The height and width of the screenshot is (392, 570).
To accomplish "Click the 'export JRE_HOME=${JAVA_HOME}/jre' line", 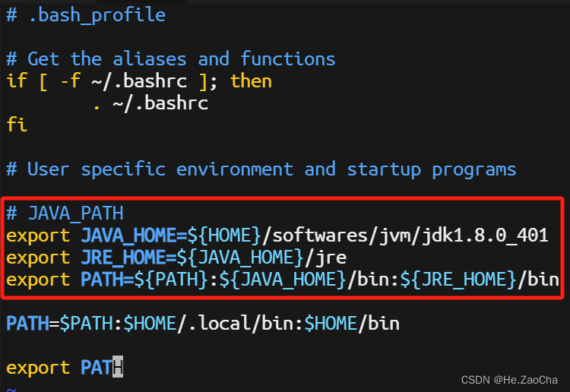I will click(x=176, y=258).
